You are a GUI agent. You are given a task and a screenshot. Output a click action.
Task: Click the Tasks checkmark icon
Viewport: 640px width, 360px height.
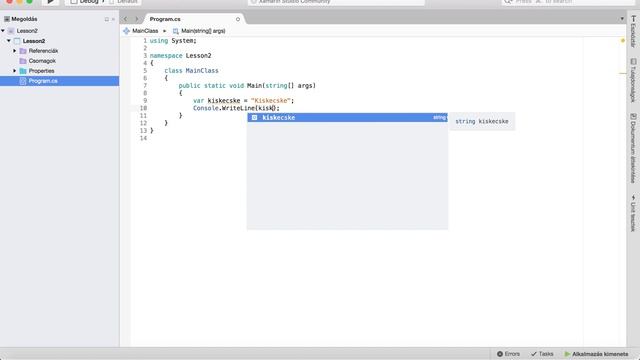(533, 354)
